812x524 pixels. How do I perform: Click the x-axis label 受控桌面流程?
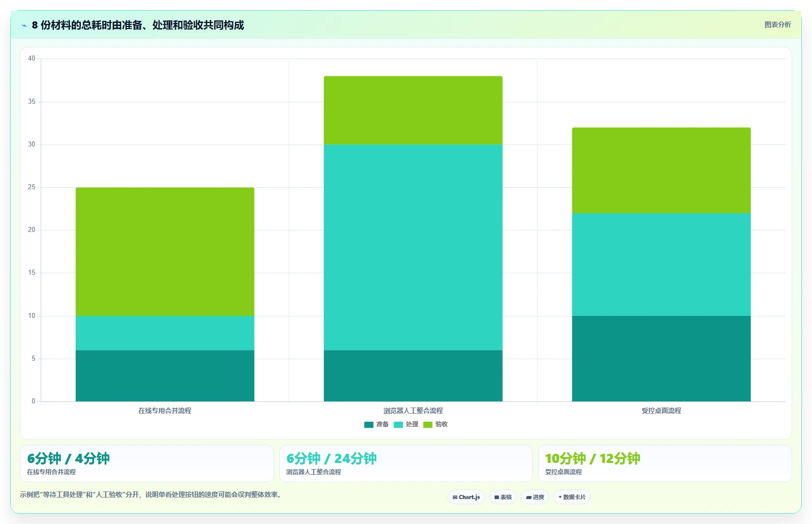pyautogui.click(x=661, y=411)
